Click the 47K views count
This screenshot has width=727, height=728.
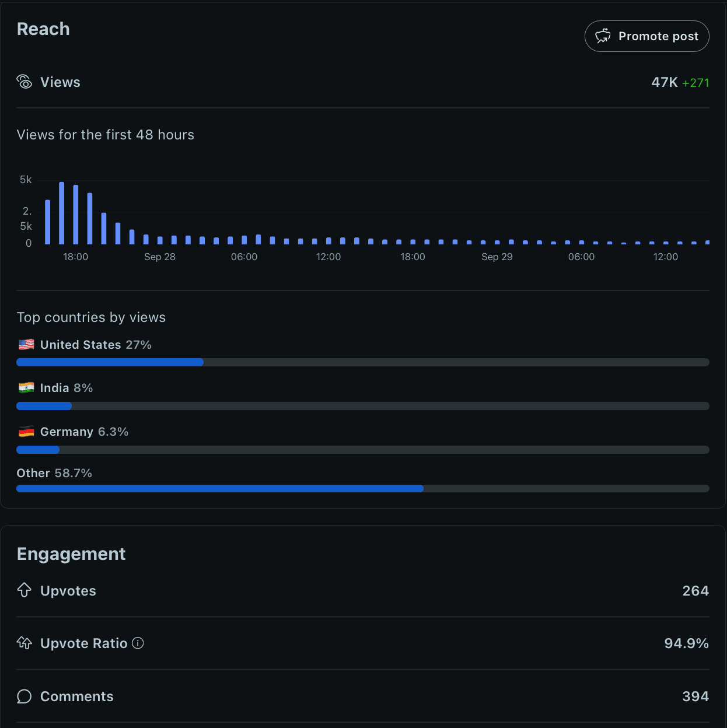click(x=664, y=82)
